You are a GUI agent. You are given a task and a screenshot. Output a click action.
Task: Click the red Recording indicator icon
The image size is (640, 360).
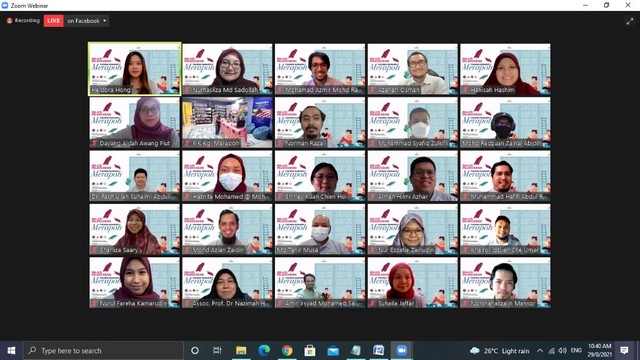[9, 20]
